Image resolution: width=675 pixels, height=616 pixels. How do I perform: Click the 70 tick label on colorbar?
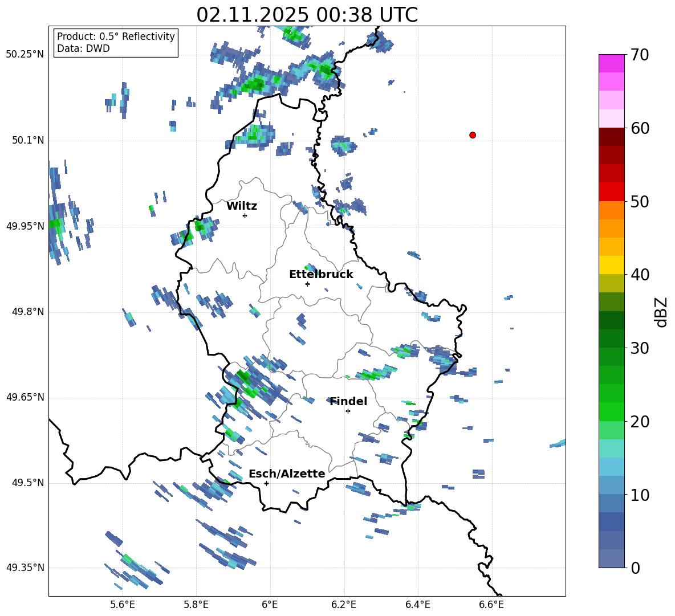coord(641,55)
